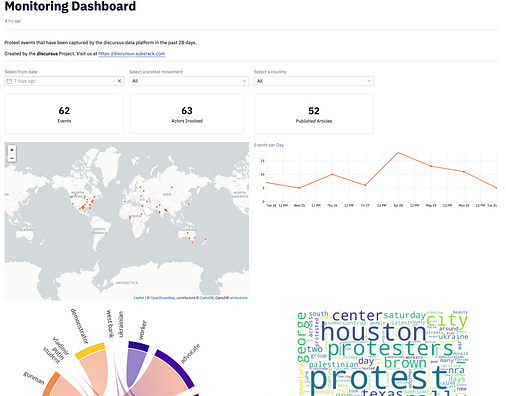Click the yellow demonstrator chord segment
The width and height of the screenshot is (506, 396).
click(90, 351)
